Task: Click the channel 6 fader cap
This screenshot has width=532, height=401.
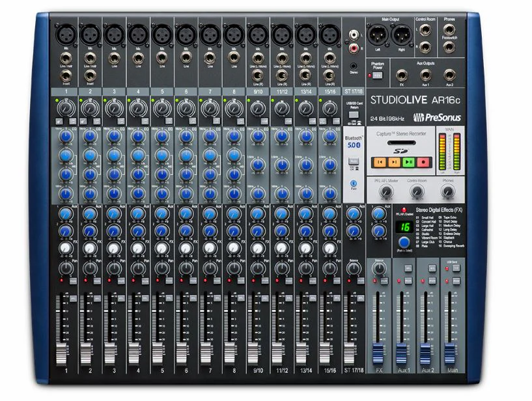Action: (182, 353)
